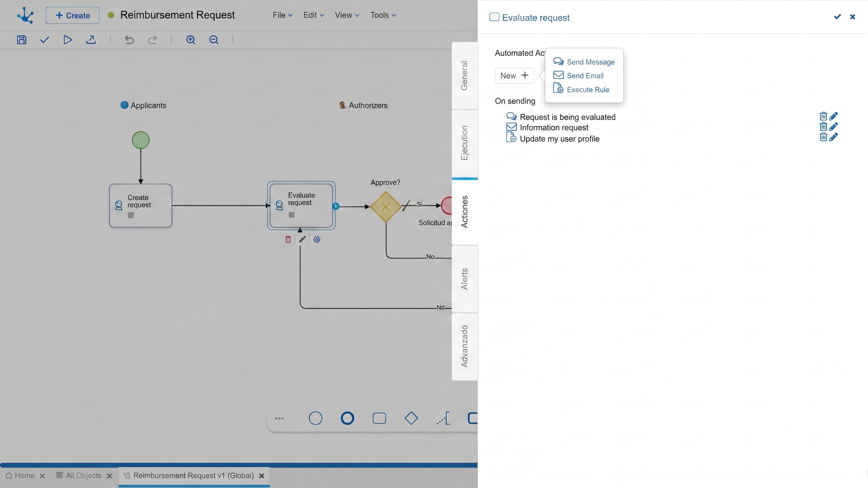Screen dimensions: 868x488
Task: Switch to the Alerts side tab
Action: click(464, 279)
